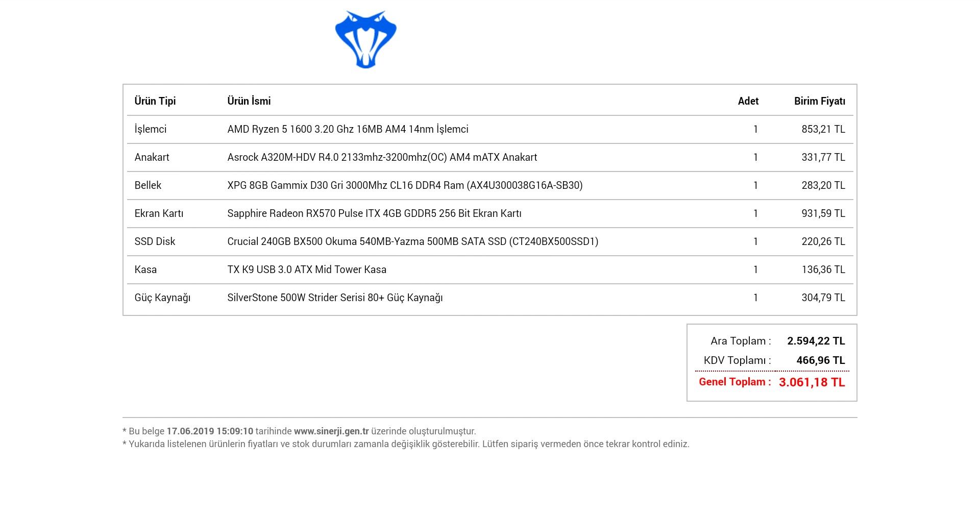
Task: Select the XPG 8GB Gammix D30 product name
Action: point(405,185)
